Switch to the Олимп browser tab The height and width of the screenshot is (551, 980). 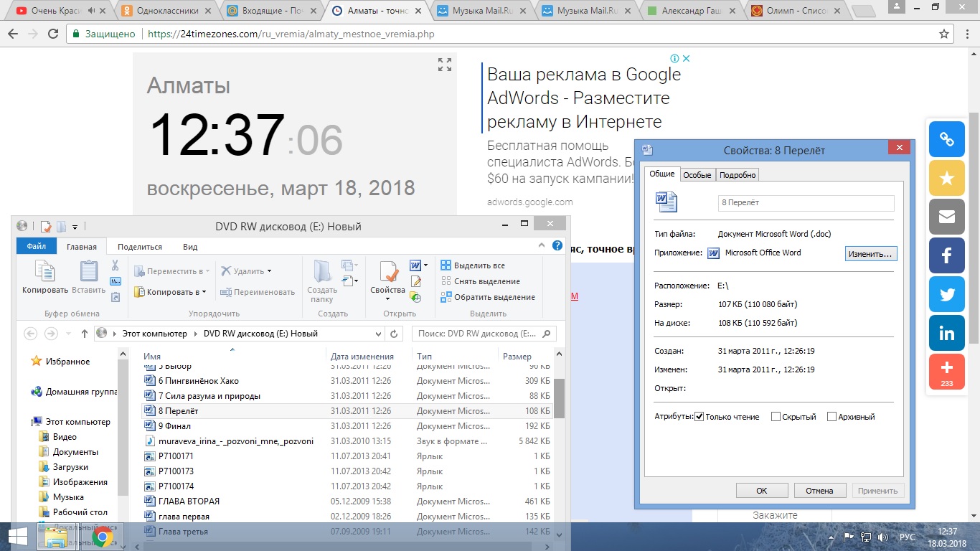coord(797,11)
